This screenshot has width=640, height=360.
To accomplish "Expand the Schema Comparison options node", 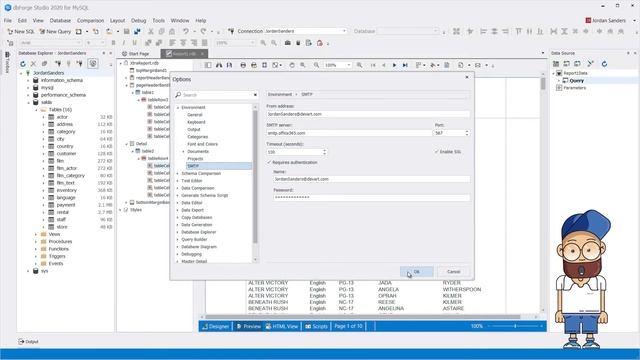I will click(x=178, y=173).
